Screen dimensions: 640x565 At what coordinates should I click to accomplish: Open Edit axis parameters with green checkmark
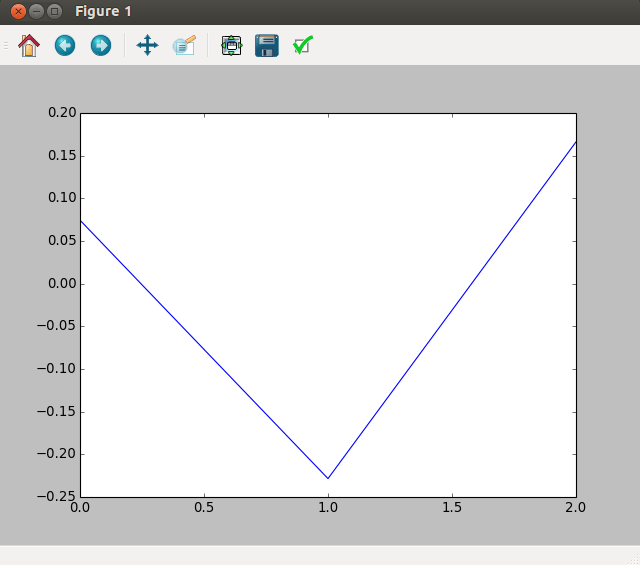coord(303,45)
